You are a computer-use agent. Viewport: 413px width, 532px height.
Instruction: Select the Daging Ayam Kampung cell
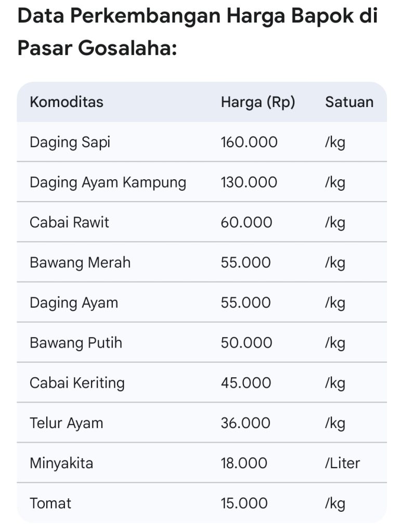[x=108, y=182]
